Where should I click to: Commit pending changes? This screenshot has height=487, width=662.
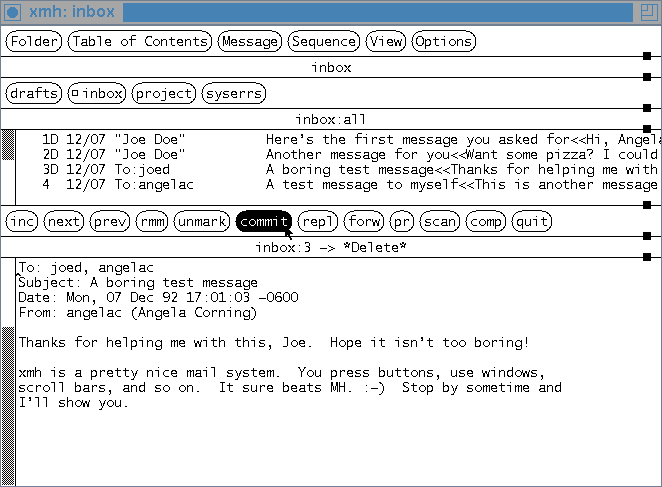(x=264, y=221)
